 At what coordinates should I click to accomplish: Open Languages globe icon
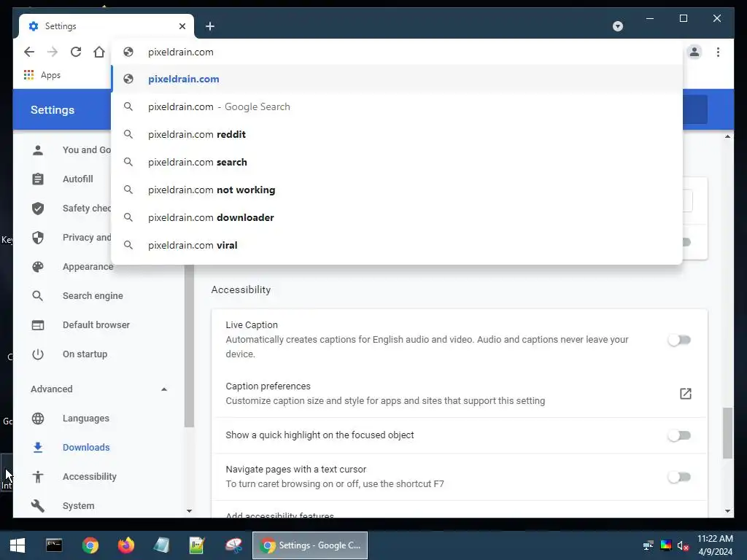(38, 418)
